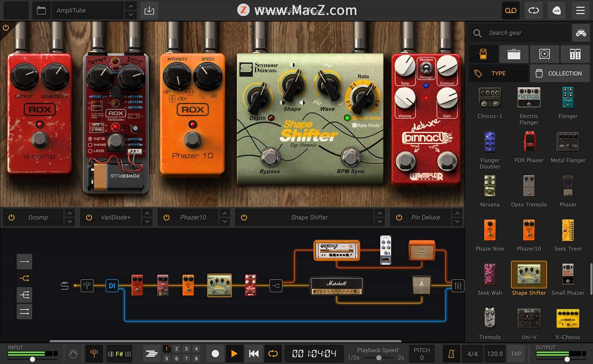Select the Marshall amp in chain
This screenshot has width=593, height=364.
coord(337,286)
